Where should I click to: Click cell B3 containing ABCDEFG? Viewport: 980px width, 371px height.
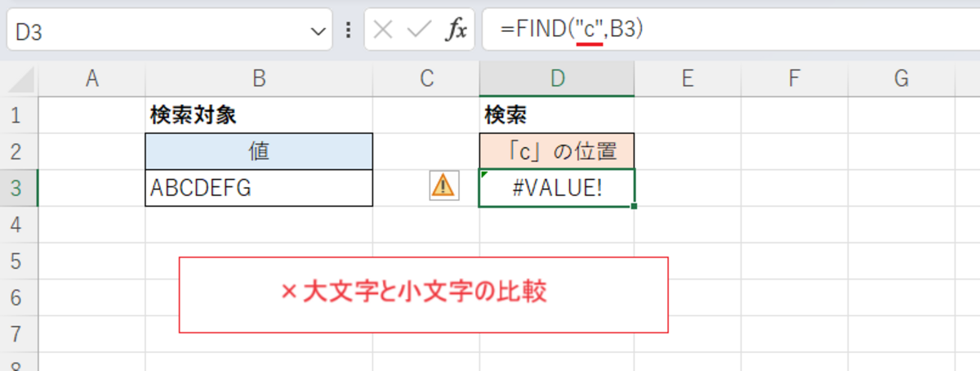(259, 188)
